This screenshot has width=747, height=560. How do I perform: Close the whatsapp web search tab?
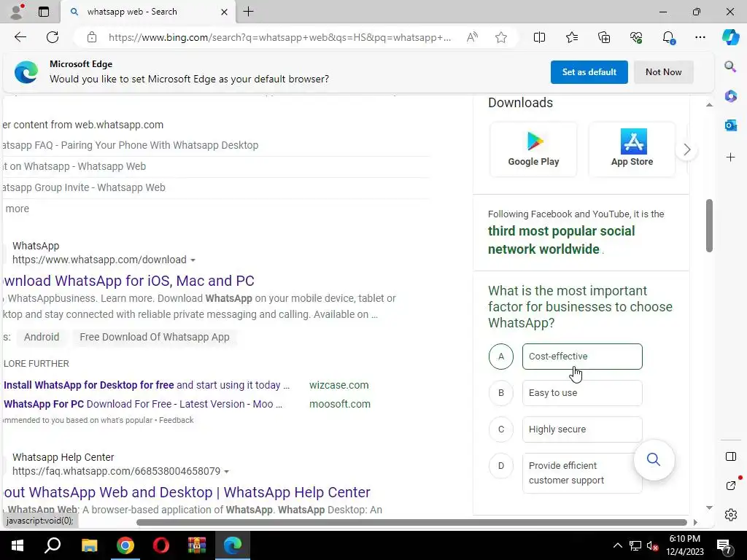224,12
